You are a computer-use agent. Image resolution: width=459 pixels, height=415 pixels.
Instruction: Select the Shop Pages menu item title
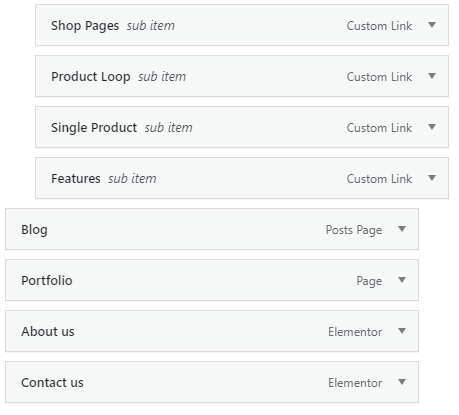point(85,26)
